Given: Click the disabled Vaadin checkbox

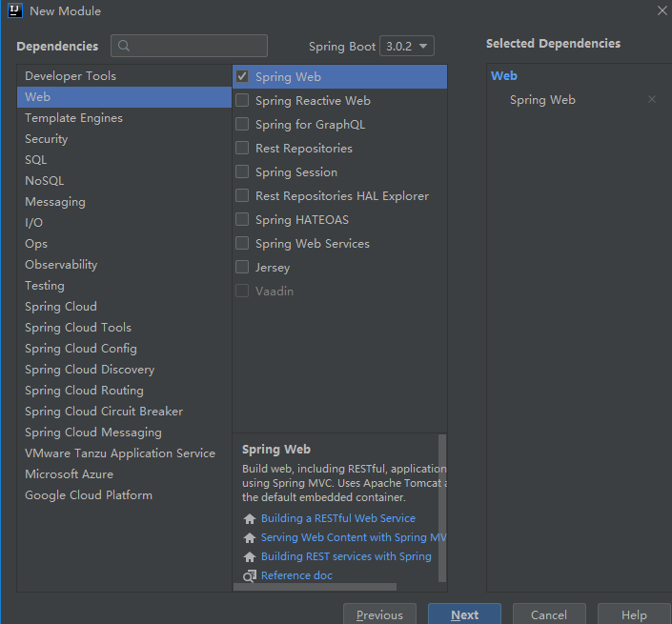Looking at the screenshot, I should (x=242, y=291).
